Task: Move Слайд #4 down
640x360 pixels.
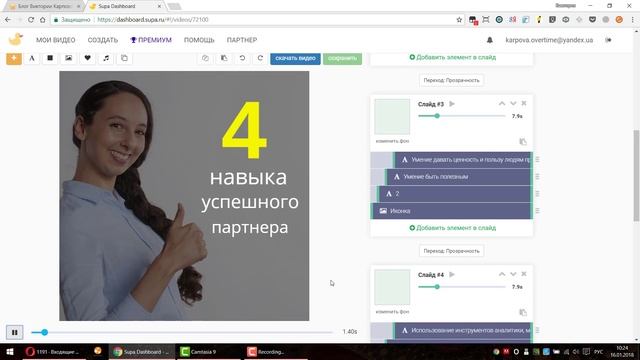Action: pyautogui.click(x=513, y=274)
